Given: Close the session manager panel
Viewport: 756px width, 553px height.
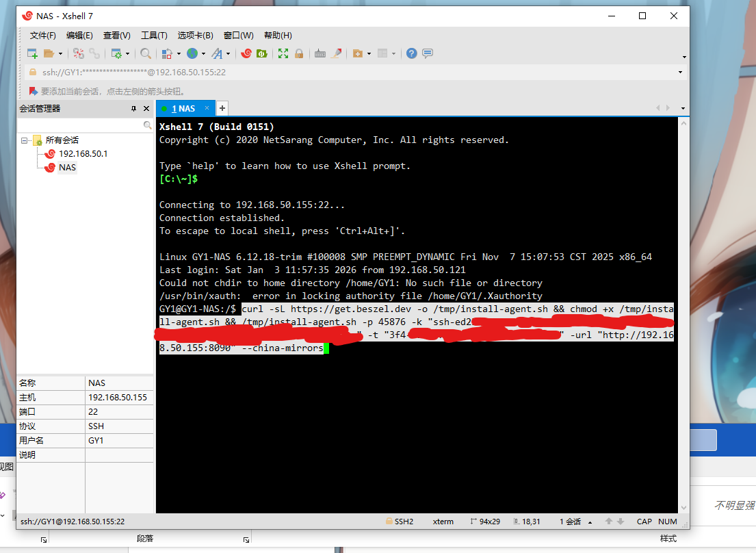Looking at the screenshot, I should coord(146,109).
